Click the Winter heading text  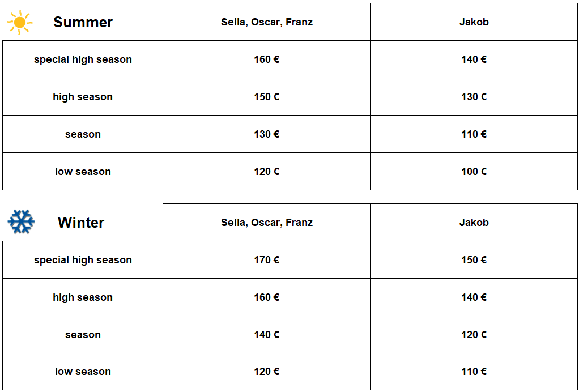point(81,223)
